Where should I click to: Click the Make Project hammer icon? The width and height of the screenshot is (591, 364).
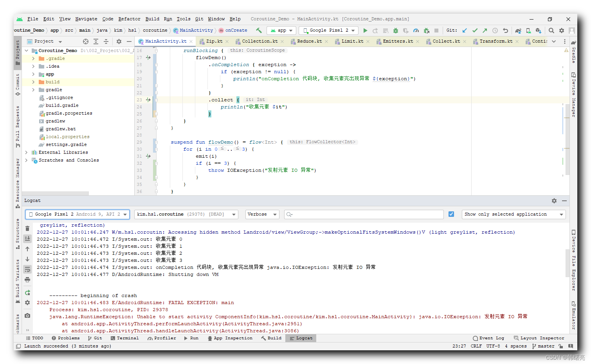(x=259, y=30)
